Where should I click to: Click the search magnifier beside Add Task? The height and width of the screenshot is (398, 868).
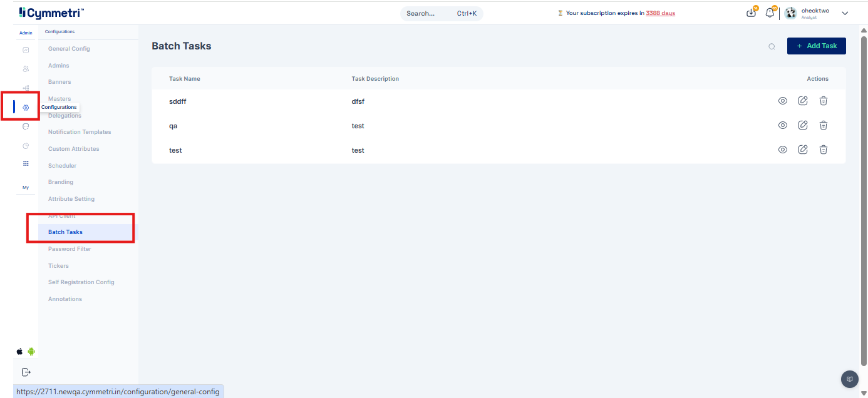(772, 46)
